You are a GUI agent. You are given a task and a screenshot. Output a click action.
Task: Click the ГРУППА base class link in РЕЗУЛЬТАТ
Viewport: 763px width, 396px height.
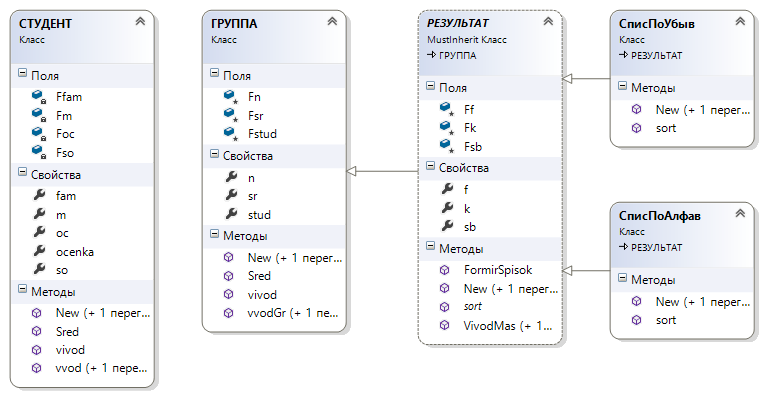coord(457,55)
